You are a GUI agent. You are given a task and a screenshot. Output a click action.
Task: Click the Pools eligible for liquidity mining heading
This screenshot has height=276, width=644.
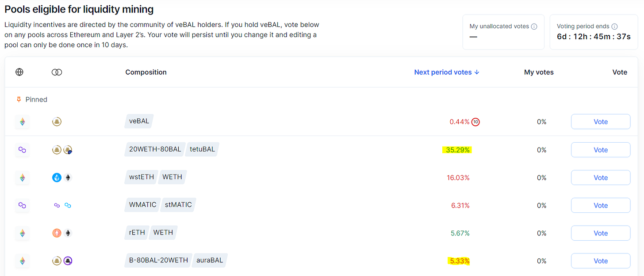click(79, 8)
